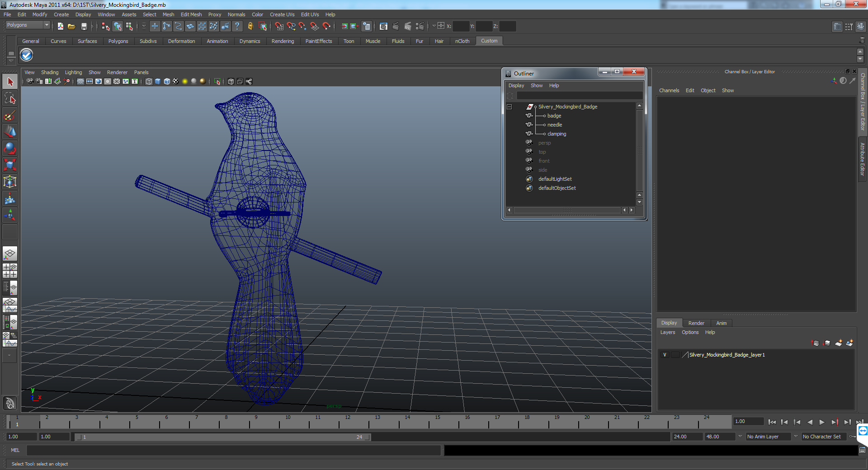The height and width of the screenshot is (470, 868).
Task: Open Outliner Show menu
Action: (537, 85)
